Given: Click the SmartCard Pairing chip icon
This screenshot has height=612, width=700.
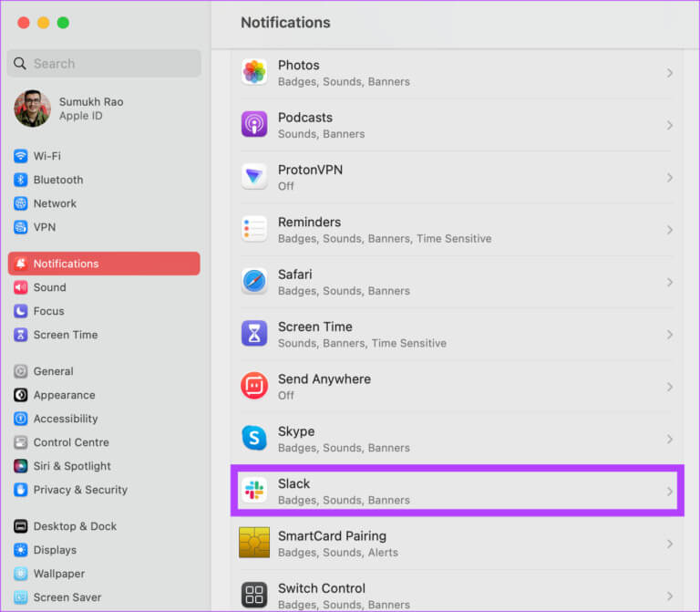Looking at the screenshot, I should click(x=254, y=543).
